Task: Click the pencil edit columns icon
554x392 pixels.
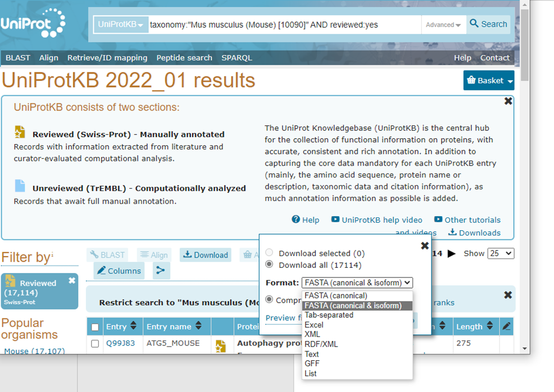Action: pyautogui.click(x=507, y=326)
